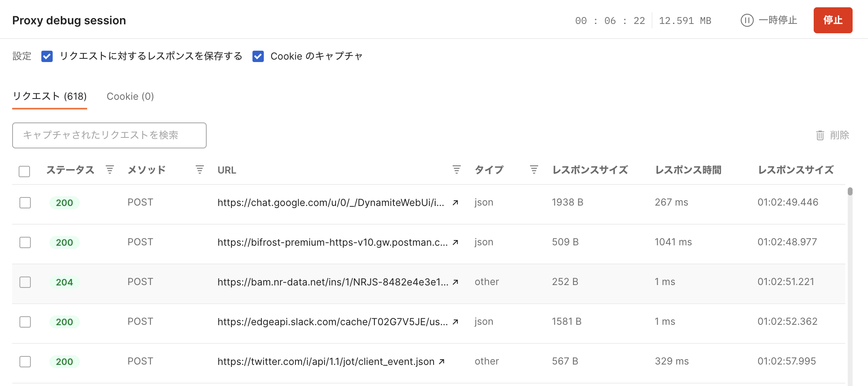The height and width of the screenshot is (386, 868).
Task: Select all requests via header checkbox
Action: (24, 172)
